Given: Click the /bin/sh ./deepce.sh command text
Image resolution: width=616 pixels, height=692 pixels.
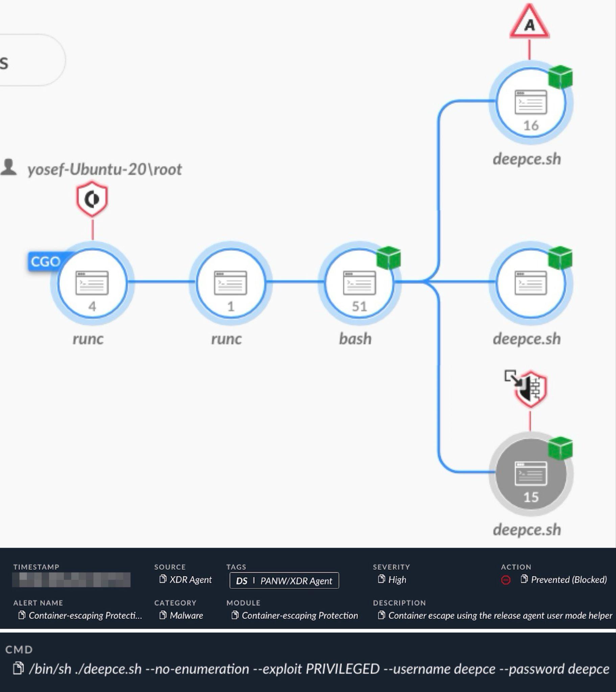Looking at the screenshot, I should pos(319,669).
